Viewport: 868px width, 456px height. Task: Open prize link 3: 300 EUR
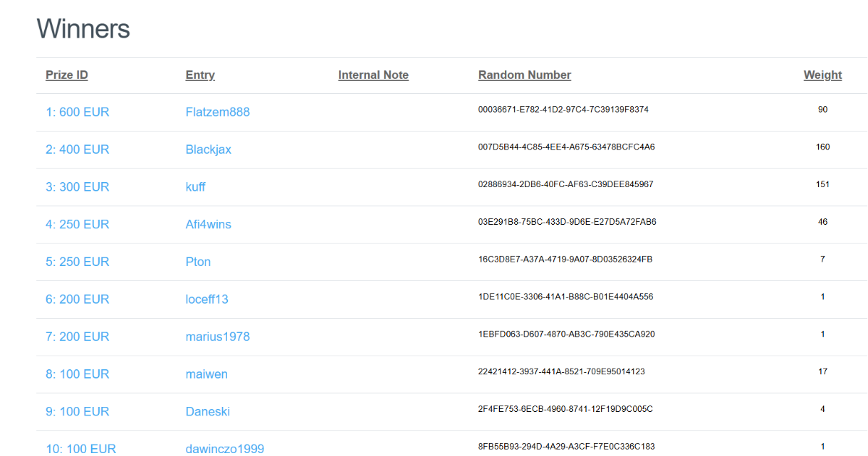coord(77,187)
